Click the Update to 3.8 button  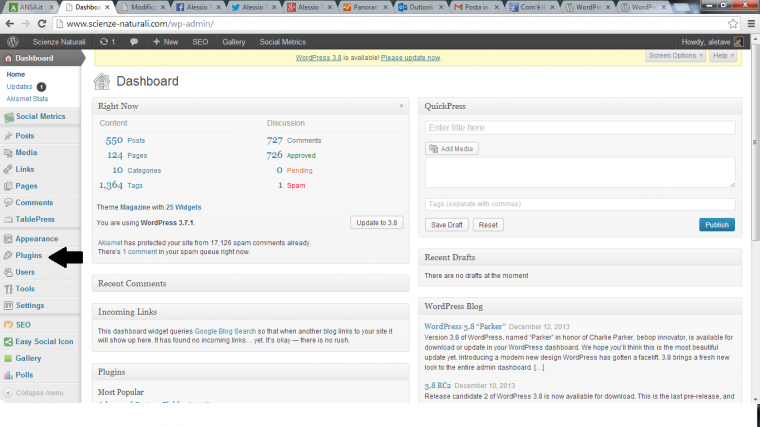[377, 223]
